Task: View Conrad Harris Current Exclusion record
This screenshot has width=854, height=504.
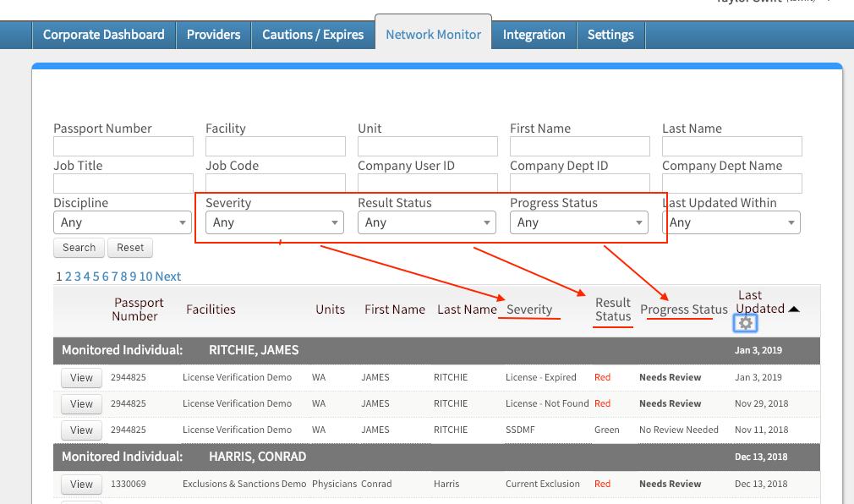Action: point(81,484)
